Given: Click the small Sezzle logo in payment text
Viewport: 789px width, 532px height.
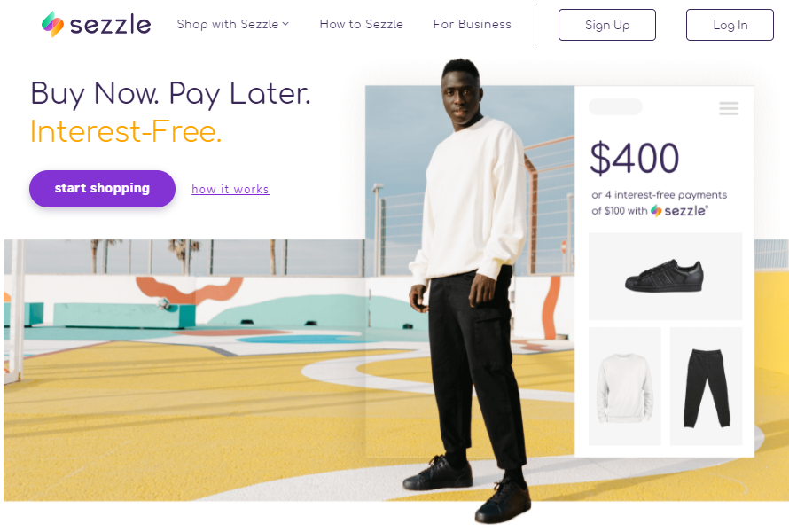Looking at the screenshot, I should click(x=679, y=210).
